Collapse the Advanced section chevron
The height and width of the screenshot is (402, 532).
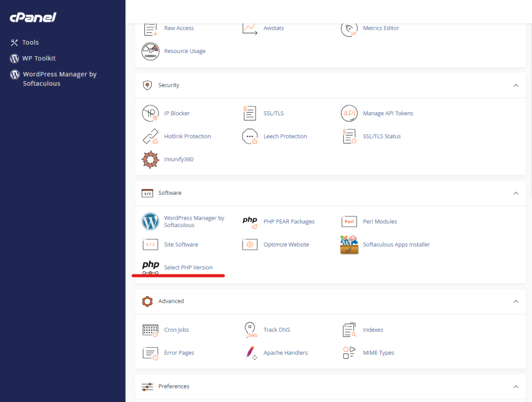coord(515,301)
